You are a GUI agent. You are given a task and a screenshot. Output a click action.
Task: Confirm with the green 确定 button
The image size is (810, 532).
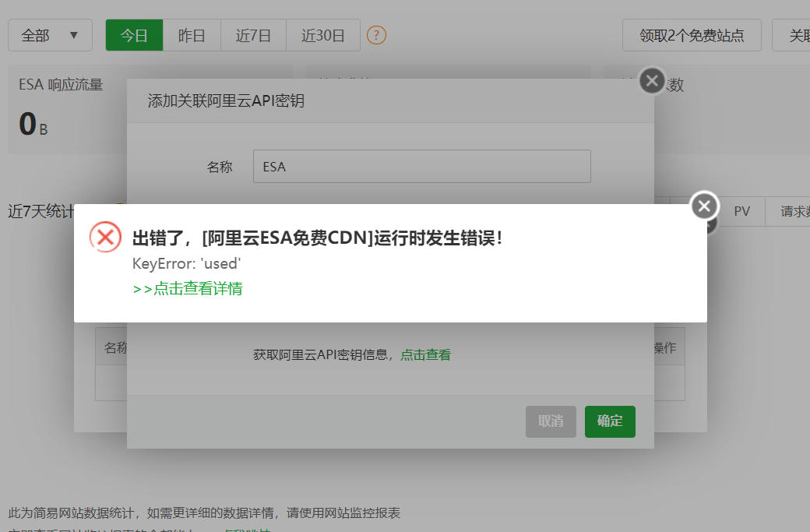610,421
